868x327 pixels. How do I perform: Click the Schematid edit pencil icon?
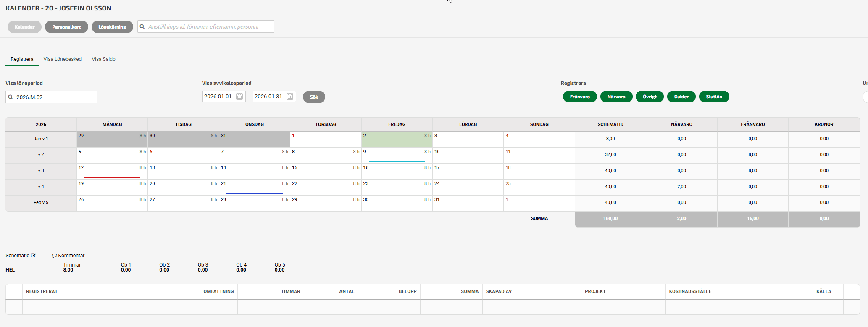pyautogui.click(x=34, y=255)
